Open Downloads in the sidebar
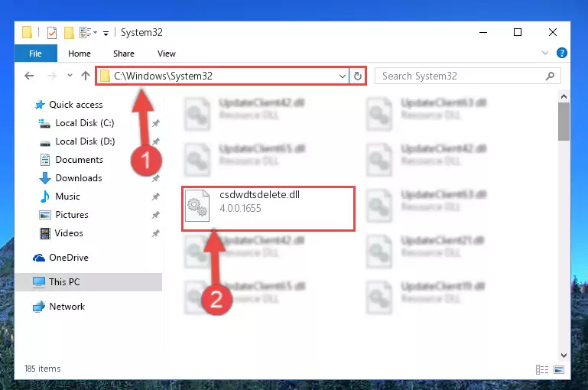Screen dimensions: 588x390 tap(79, 178)
